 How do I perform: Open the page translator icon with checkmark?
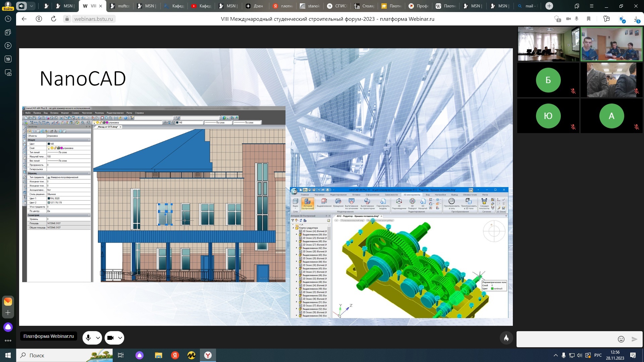tap(622, 19)
